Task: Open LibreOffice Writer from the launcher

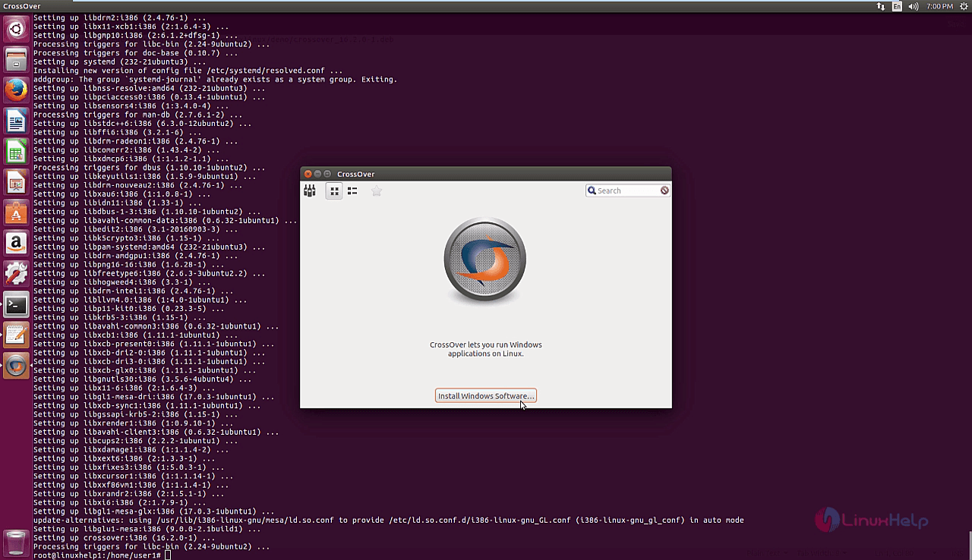Action: [17, 121]
